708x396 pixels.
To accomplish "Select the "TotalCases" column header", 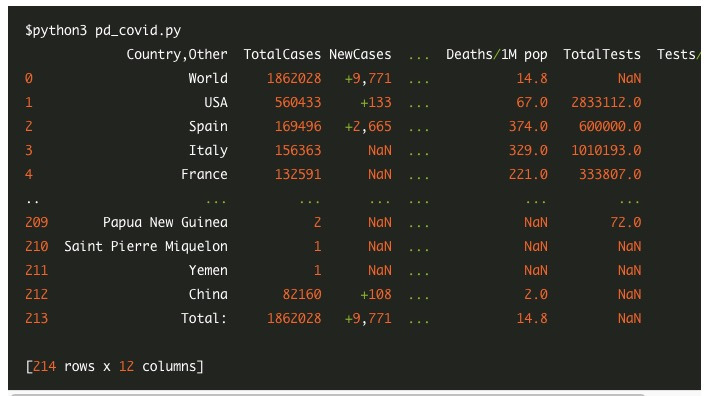I will pyautogui.click(x=282, y=55).
